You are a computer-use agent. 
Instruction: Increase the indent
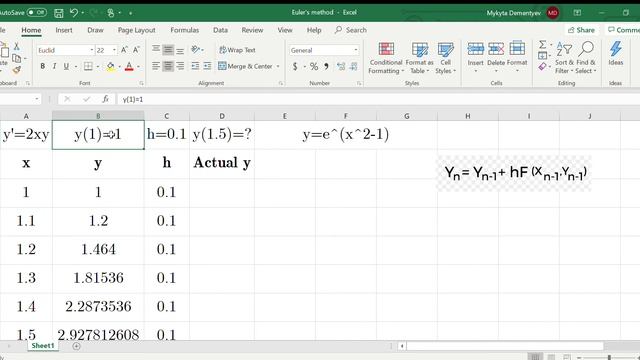(x=207, y=66)
